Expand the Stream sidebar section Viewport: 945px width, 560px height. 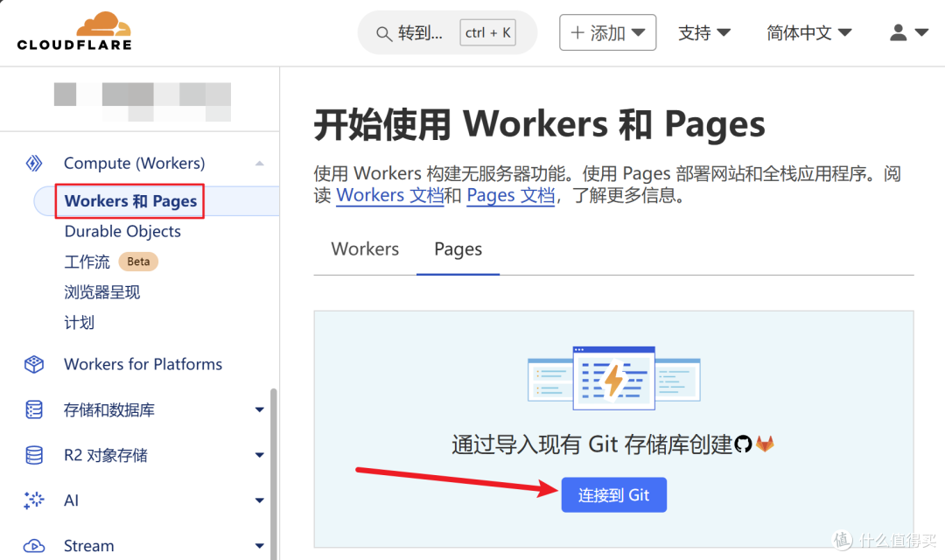259,546
